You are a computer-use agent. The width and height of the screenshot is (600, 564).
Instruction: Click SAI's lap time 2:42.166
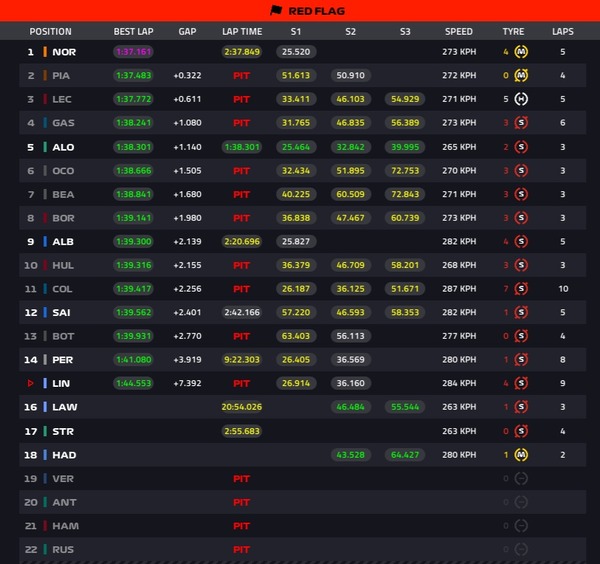[x=242, y=313]
